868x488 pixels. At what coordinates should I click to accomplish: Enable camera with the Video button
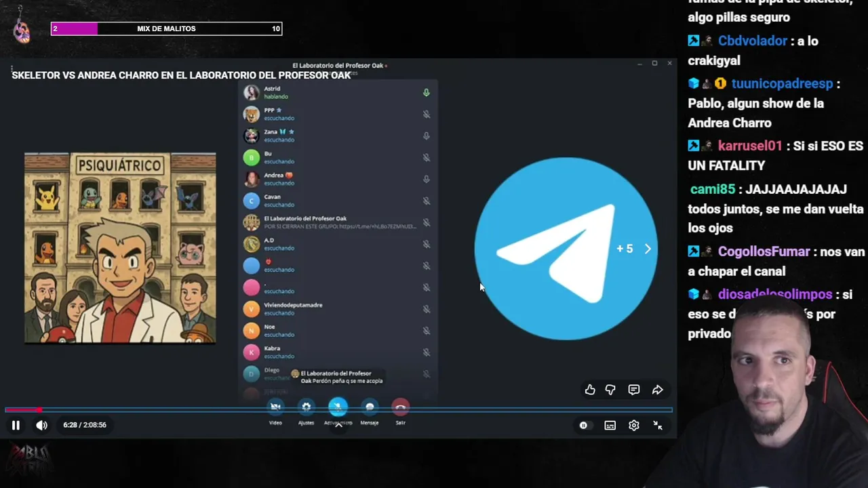coord(275,407)
